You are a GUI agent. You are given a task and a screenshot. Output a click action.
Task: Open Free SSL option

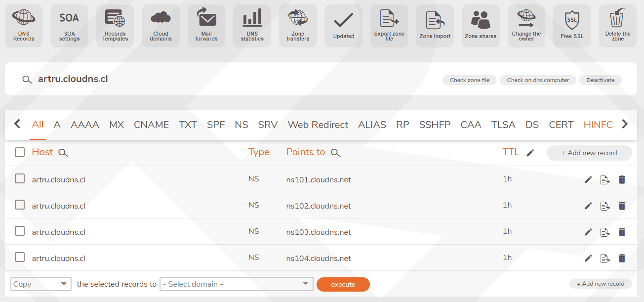click(572, 26)
